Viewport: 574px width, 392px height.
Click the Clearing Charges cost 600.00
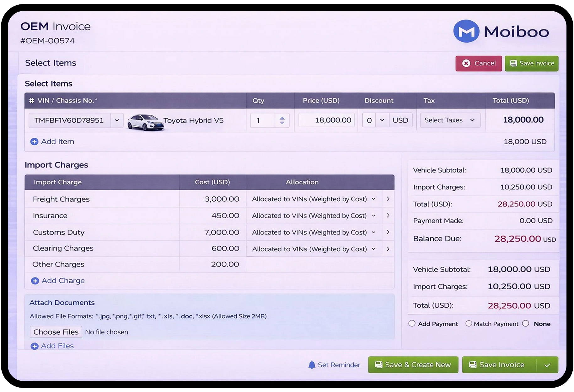click(x=225, y=248)
